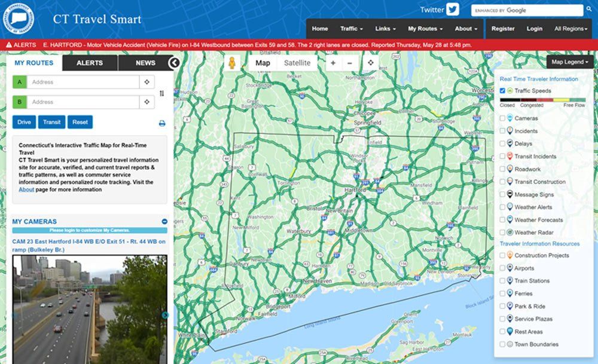Go to the Home menu item
The width and height of the screenshot is (598, 364).
point(319,29)
